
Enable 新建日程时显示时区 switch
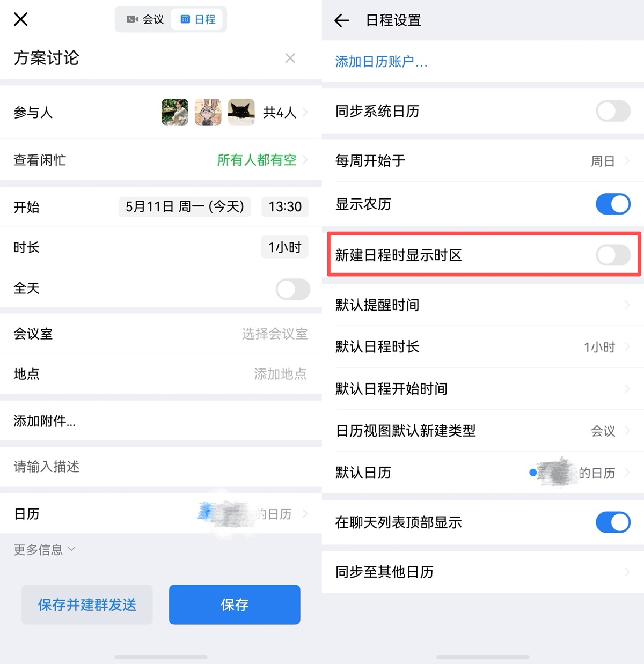[613, 255]
